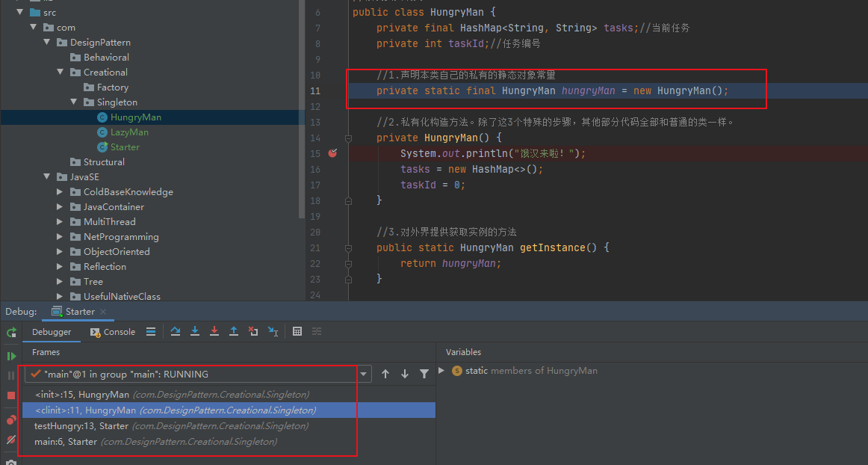Click the Variables panel header
This screenshot has width=868, height=465.
coord(463,352)
